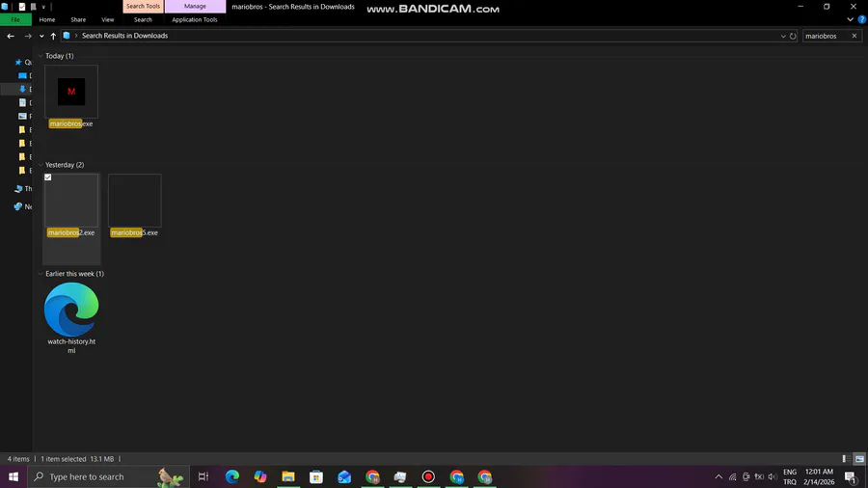The height and width of the screenshot is (488, 868).
Task: Collapse the Earlier this week group
Action: point(41,274)
